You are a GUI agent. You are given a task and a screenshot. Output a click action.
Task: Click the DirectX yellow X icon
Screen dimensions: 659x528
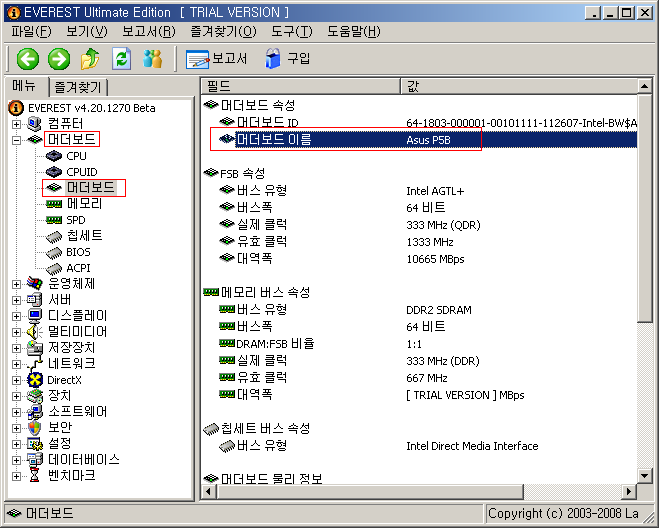(x=34, y=380)
